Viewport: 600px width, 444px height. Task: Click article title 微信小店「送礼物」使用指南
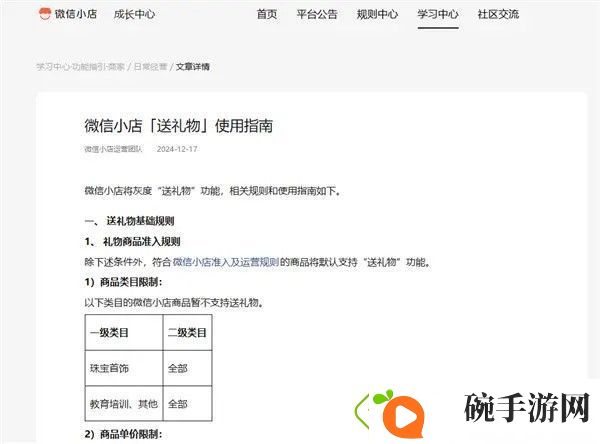(x=179, y=126)
